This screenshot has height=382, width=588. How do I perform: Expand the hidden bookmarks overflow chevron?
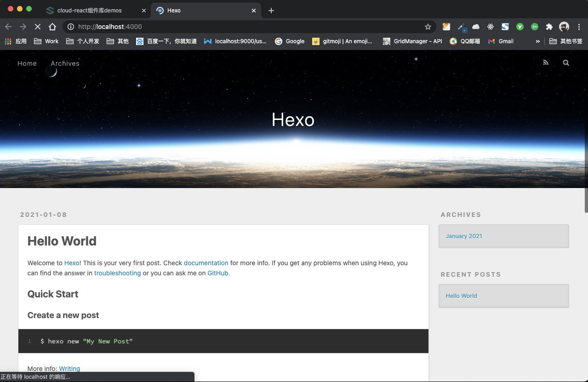click(537, 41)
